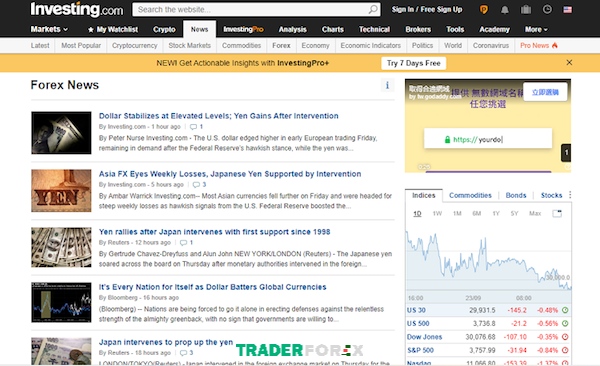Image resolution: width=600 pixels, height=366 pixels.
Task: Click the clock status icon for US 500
Action: [565, 324]
